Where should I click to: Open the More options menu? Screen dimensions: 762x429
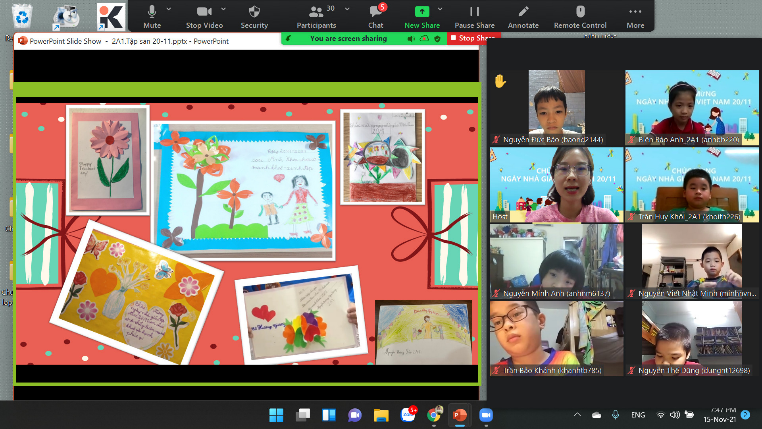pyautogui.click(x=635, y=15)
